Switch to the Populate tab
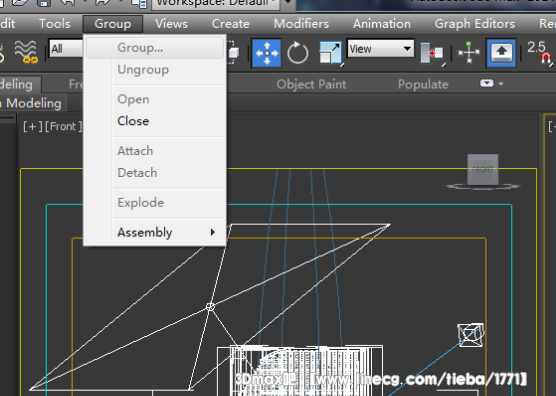 pos(423,84)
